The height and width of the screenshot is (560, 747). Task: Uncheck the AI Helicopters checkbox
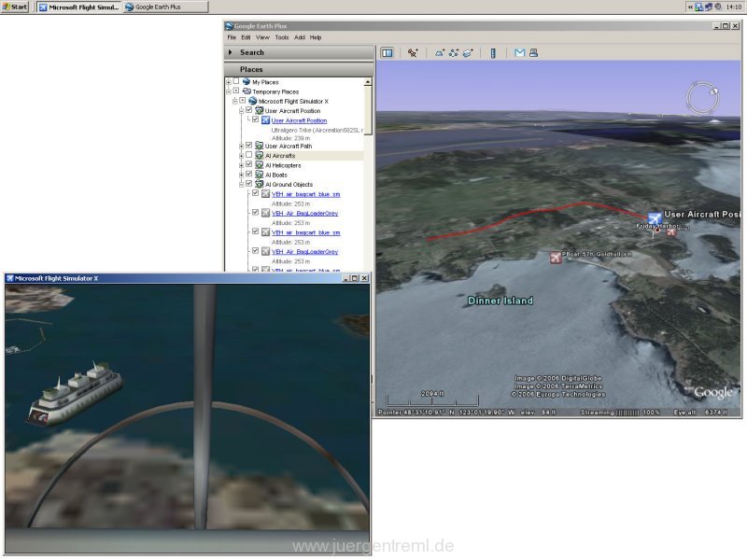[248, 164]
